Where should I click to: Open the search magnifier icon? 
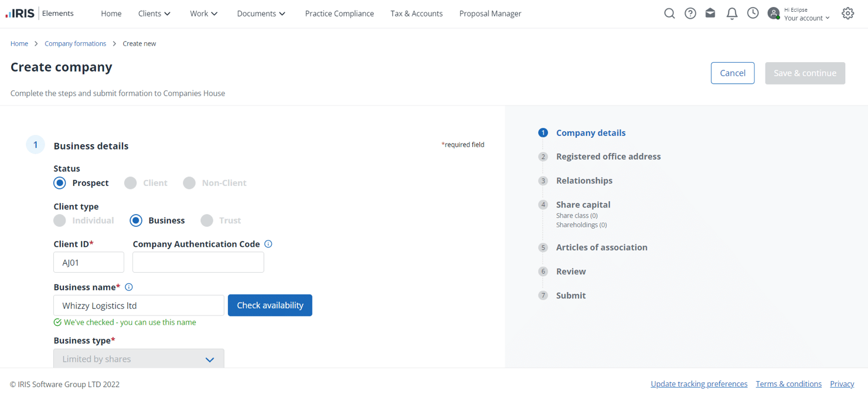669,13
